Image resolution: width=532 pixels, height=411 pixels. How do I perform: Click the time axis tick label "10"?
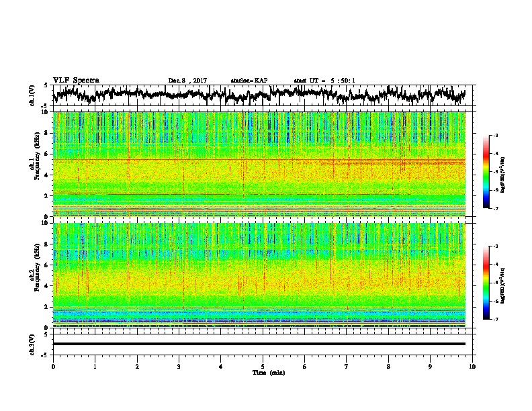pyautogui.click(x=472, y=366)
